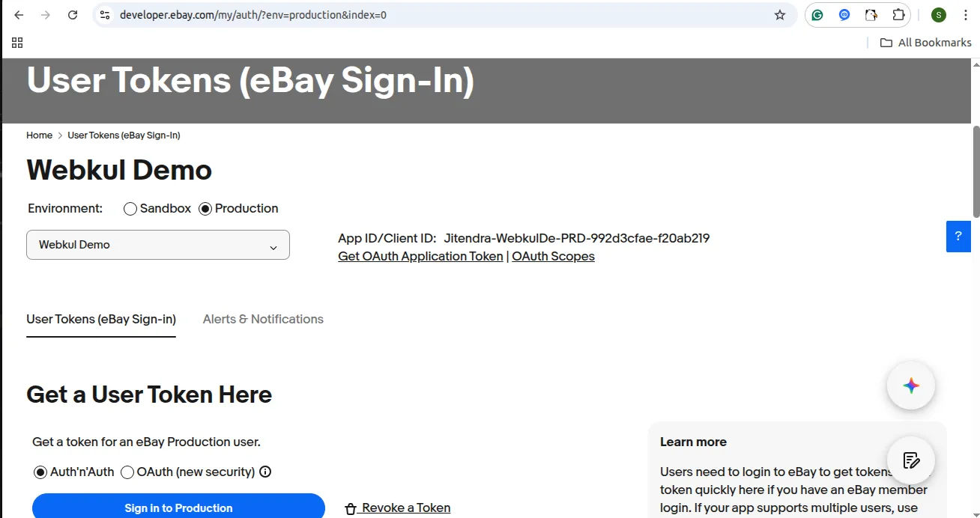Bookmark this page with the star icon
This screenshot has height=518, width=980.
tap(780, 15)
